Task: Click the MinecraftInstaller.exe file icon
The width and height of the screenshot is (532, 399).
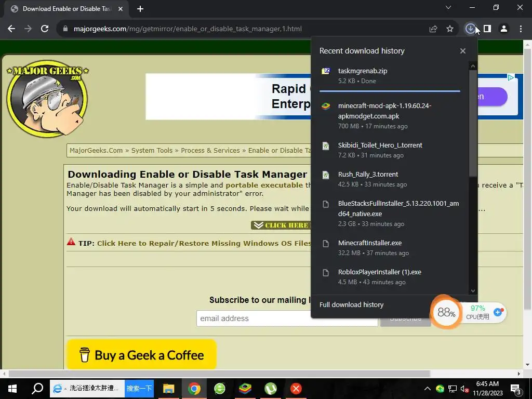Action: coord(326,243)
